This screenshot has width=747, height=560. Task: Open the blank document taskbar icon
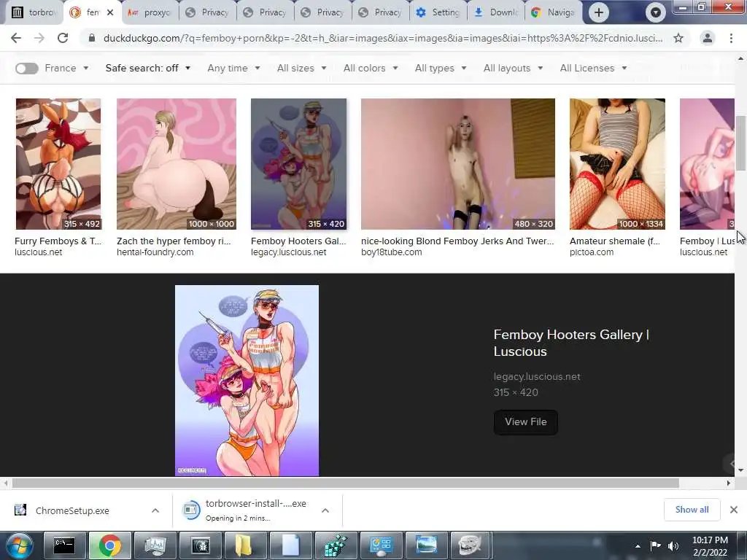point(290,545)
